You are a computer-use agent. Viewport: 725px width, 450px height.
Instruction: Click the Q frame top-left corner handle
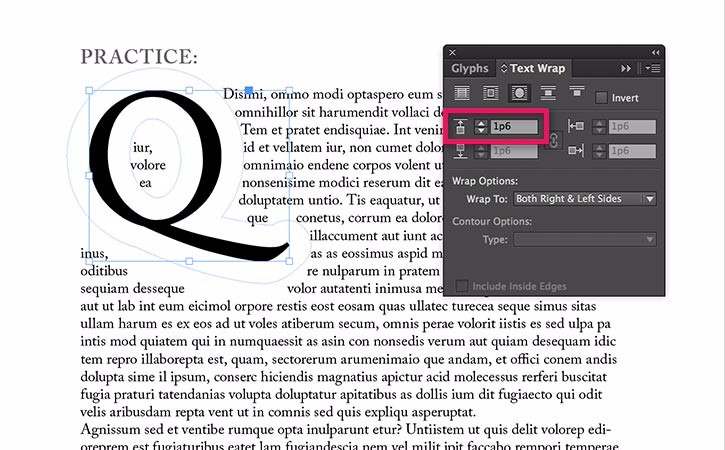tap(89, 91)
